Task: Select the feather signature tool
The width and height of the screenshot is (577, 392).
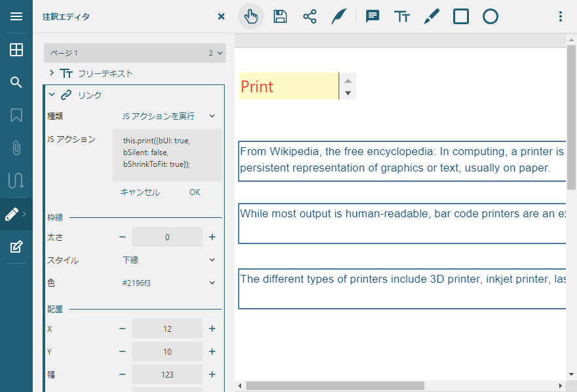Action: (339, 16)
